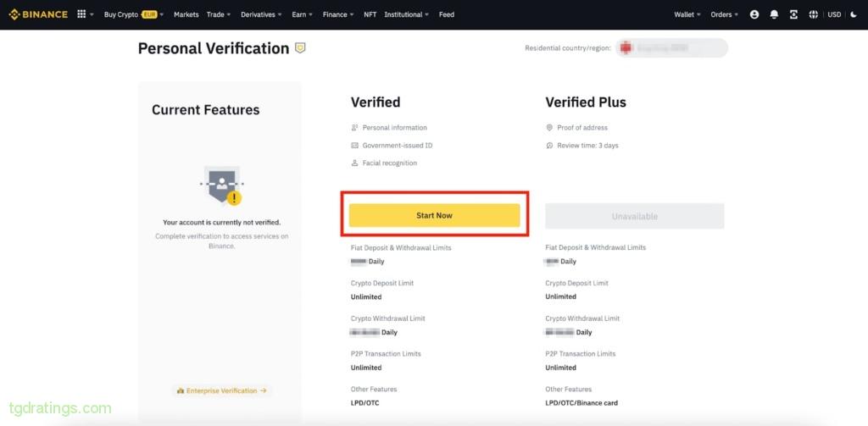Open the NFT page
Viewport: 868px width, 426px height.
(370, 15)
